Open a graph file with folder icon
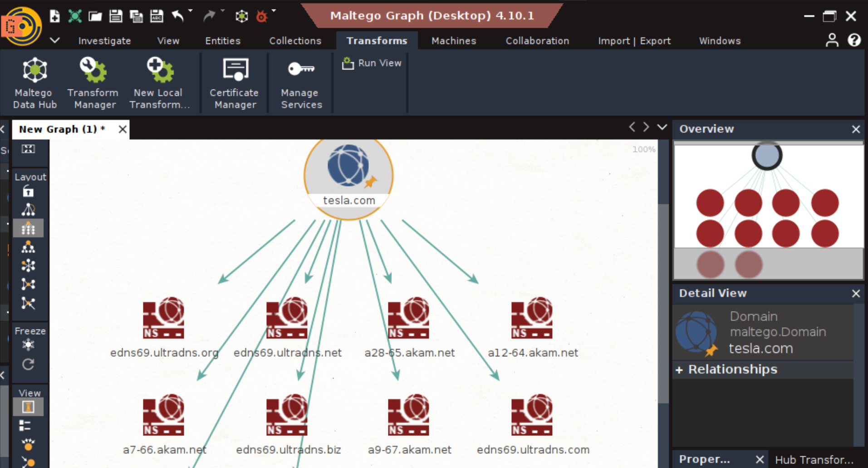Screen dimensions: 868x468 95,16
